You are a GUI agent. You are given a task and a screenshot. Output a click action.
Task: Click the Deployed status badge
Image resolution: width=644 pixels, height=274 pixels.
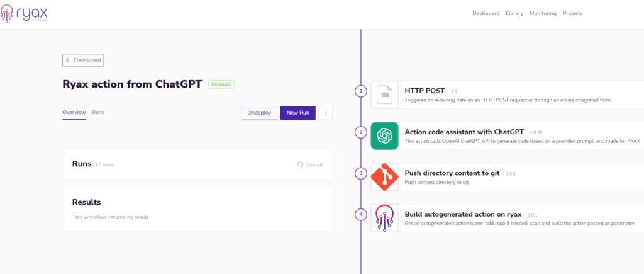(221, 84)
